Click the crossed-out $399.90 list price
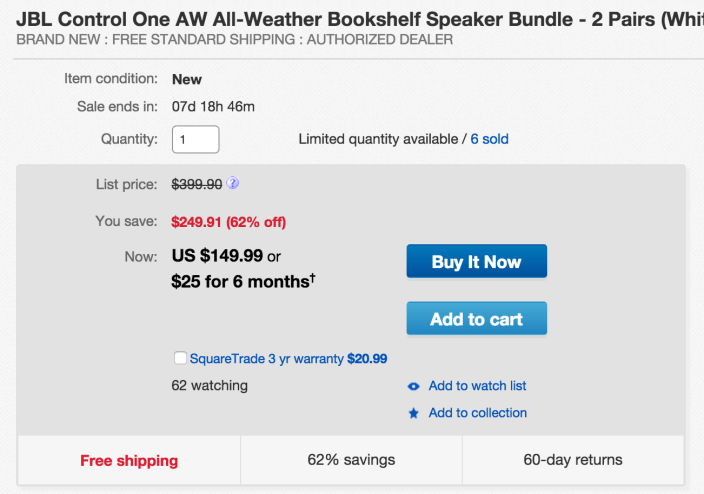The image size is (704, 494). 197,184
